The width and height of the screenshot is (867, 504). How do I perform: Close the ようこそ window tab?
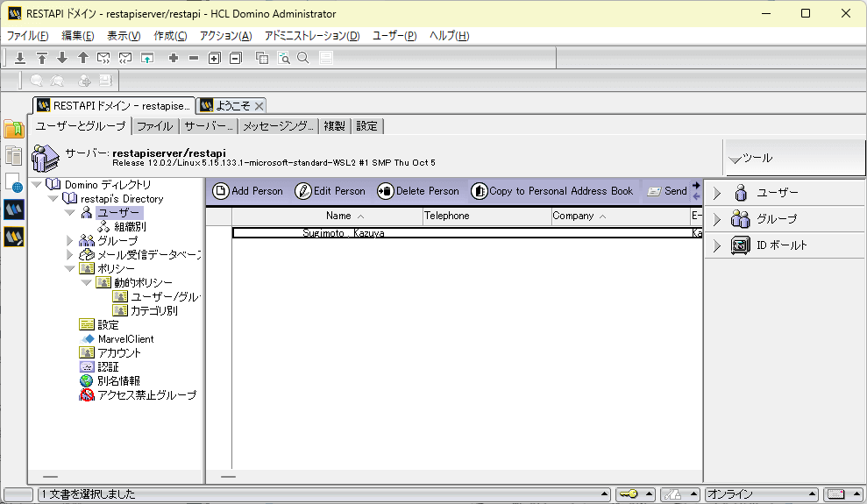click(x=259, y=105)
